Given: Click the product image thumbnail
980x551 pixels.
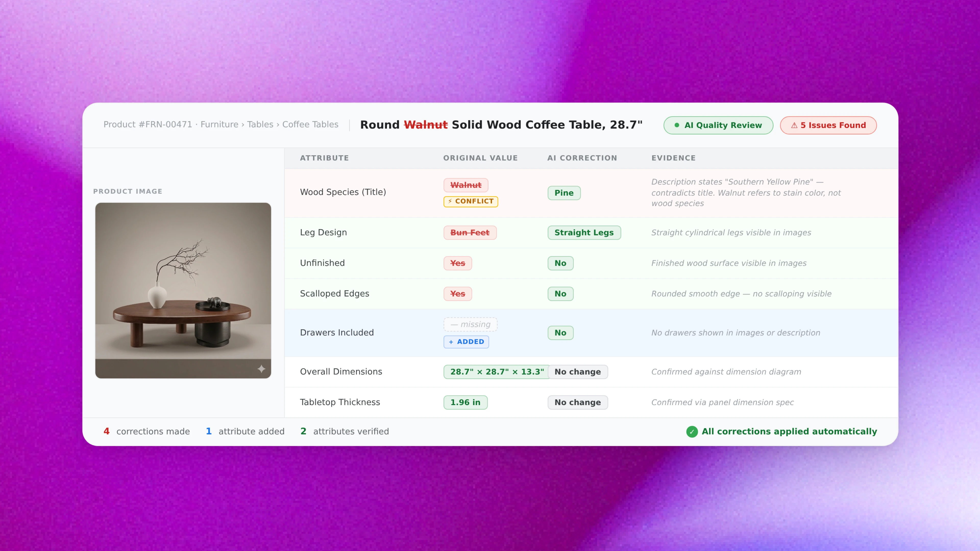Looking at the screenshot, I should 183,290.
